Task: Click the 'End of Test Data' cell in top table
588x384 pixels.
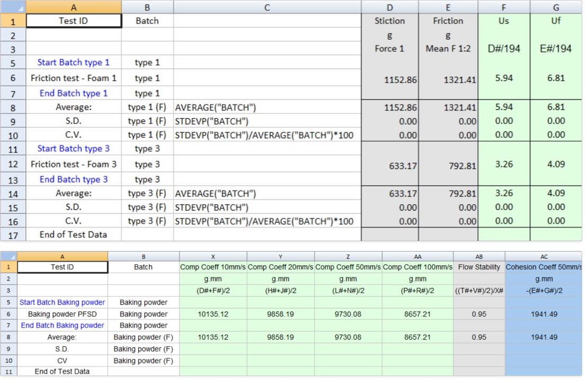Action: pos(73,234)
